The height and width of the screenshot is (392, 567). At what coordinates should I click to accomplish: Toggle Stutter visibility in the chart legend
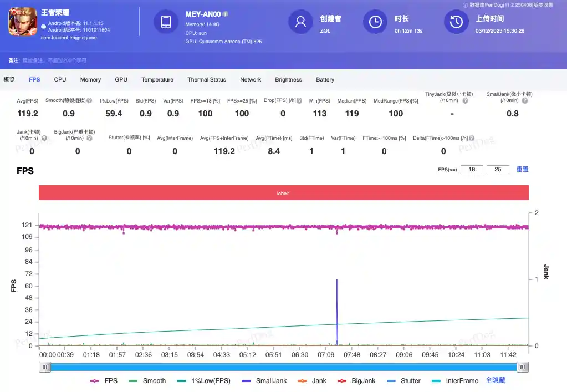(x=411, y=381)
